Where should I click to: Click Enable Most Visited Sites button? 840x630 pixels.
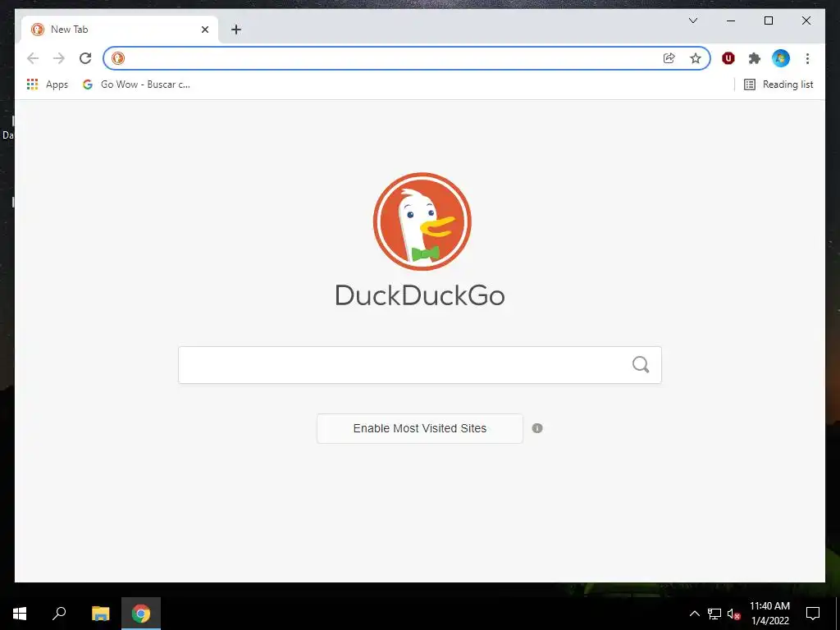pyautogui.click(x=419, y=428)
